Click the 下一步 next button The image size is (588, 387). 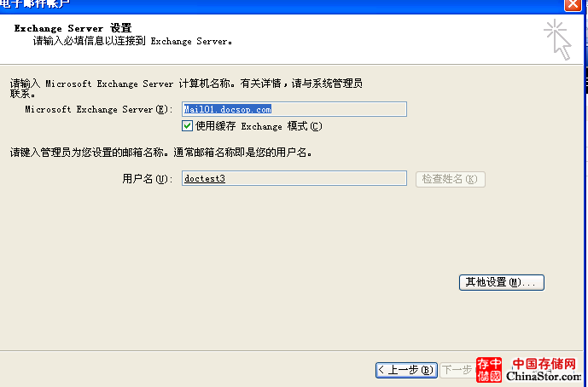tap(457, 370)
